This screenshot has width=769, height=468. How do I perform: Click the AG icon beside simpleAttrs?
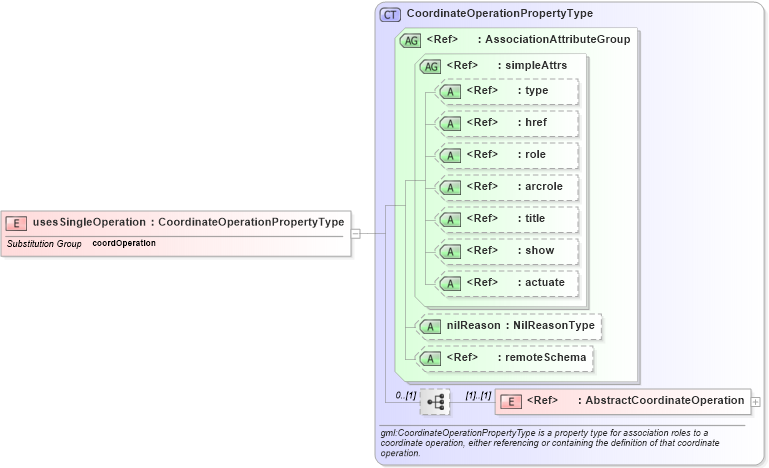pyautogui.click(x=431, y=67)
